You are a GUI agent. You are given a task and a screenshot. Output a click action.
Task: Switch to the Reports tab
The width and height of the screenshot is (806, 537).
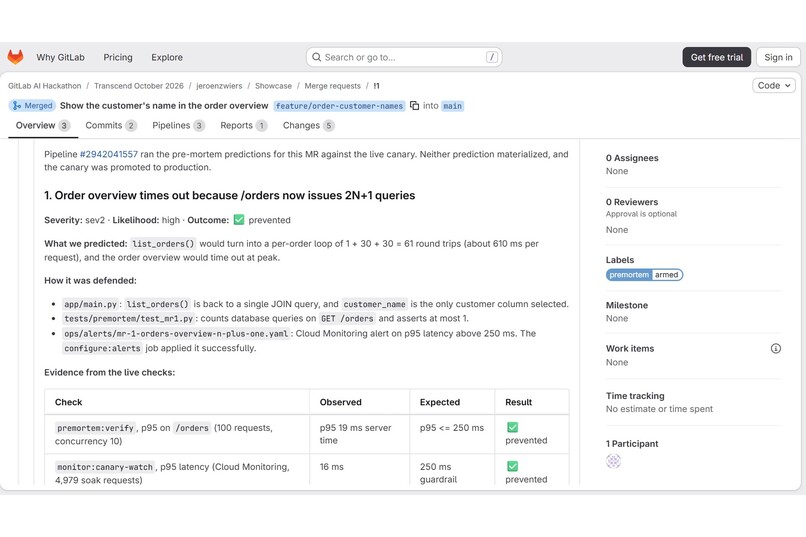[244, 125]
